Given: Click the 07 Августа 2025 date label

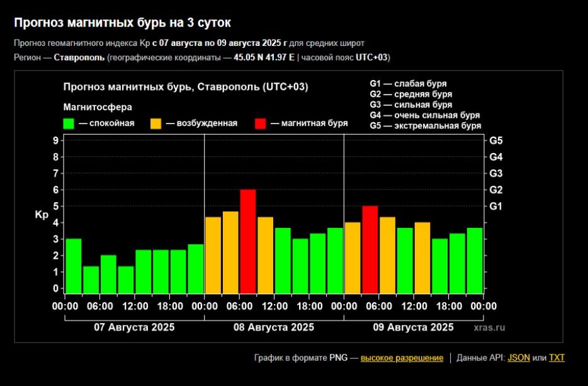Looking at the screenshot, I should point(134,327).
